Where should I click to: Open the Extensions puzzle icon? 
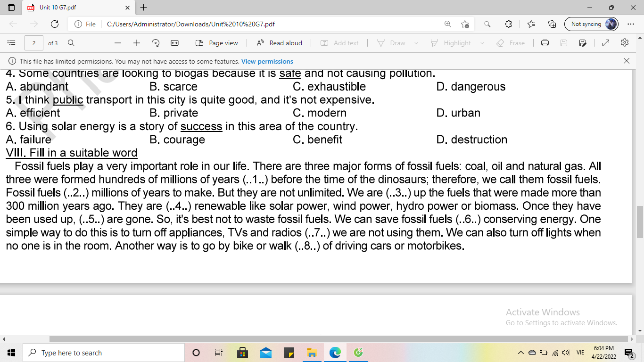[508, 24]
